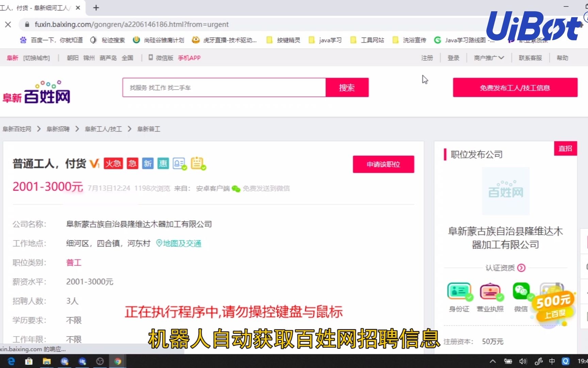Click the 百姓网 company logo thumbnail
This screenshot has width=588, height=368.
(506, 191)
